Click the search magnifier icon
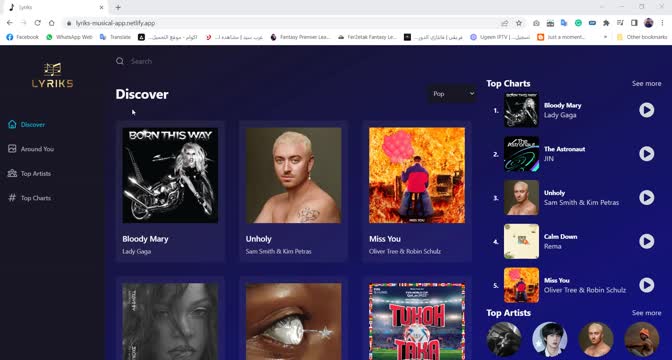Image resolution: width=672 pixels, height=360 pixels. (x=120, y=61)
